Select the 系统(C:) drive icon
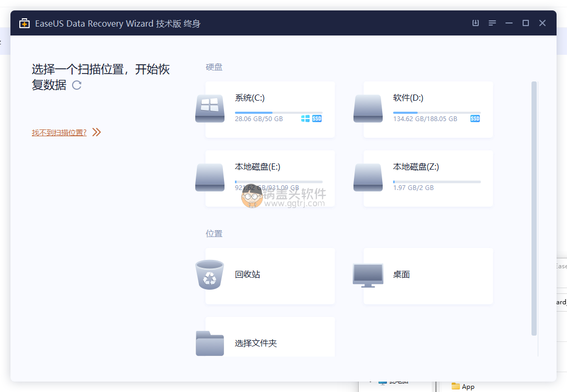 click(210, 109)
